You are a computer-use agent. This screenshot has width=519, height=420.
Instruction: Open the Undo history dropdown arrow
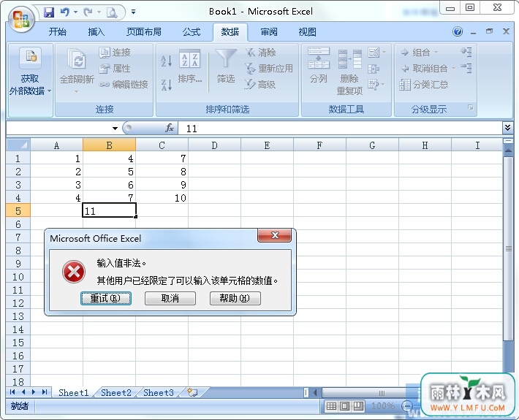76,12
